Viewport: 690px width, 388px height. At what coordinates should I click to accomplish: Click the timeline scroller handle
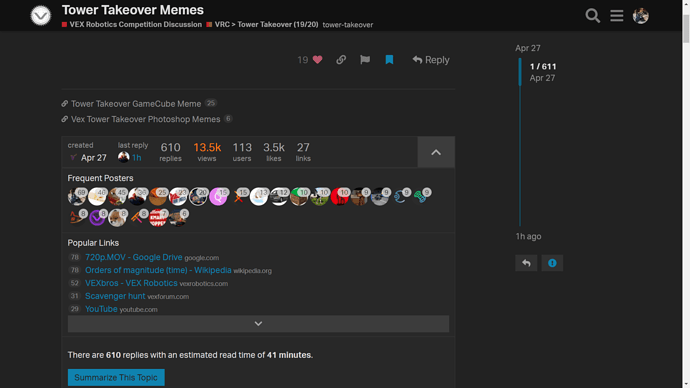[520, 72]
